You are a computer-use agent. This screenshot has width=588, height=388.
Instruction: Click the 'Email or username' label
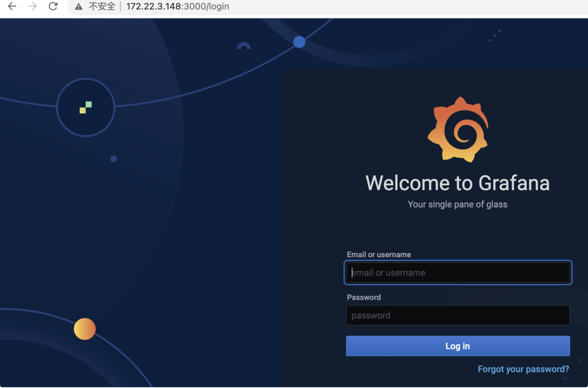tap(379, 255)
